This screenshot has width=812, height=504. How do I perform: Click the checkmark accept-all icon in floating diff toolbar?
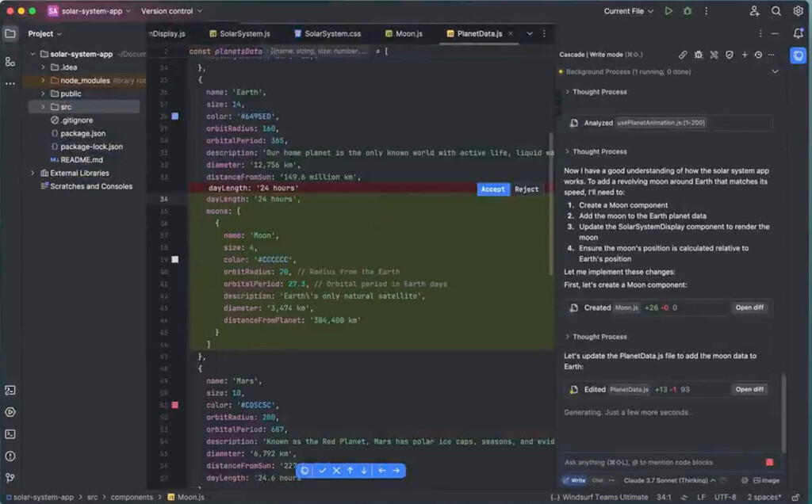point(323,471)
